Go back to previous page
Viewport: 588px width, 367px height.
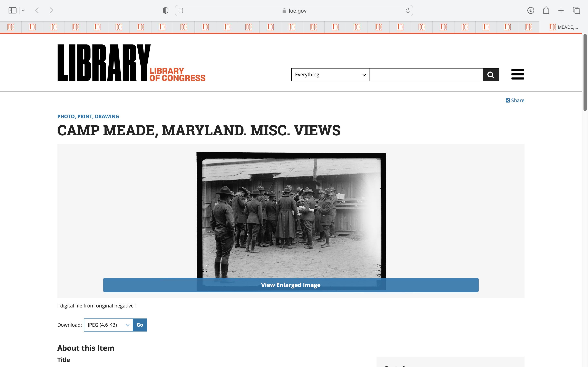pyautogui.click(x=37, y=10)
